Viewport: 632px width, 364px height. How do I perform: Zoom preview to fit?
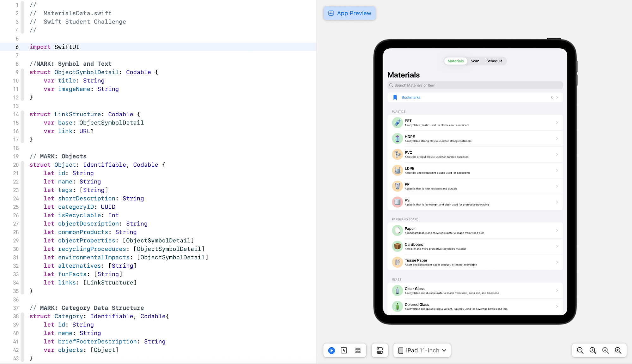605,350
